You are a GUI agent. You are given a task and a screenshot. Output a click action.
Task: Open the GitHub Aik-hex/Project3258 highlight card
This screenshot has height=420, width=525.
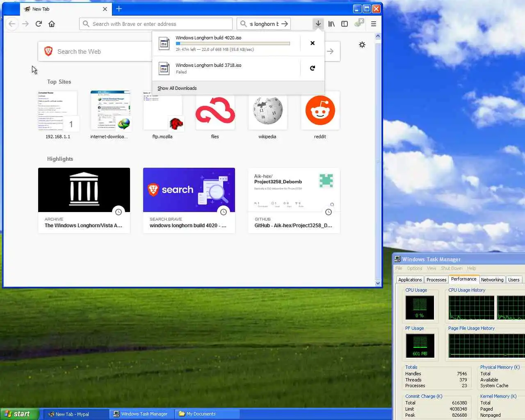pyautogui.click(x=294, y=200)
